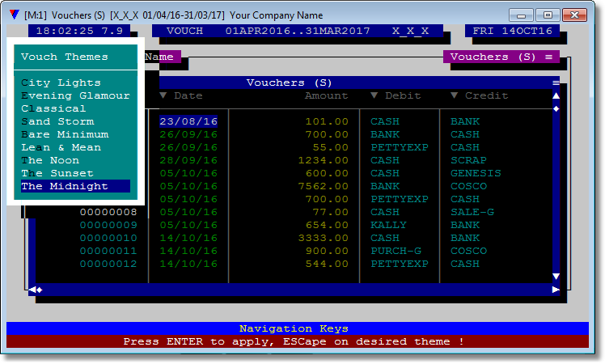Image resolution: width=605 pixels, height=364 pixels.
Task: Click the date 28/09/16
Action: coord(188,160)
